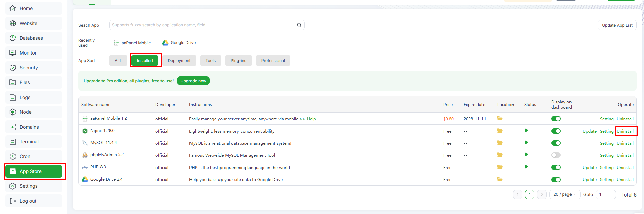Open Nginx folder location icon
The width and height of the screenshot is (644, 214).
point(500,131)
